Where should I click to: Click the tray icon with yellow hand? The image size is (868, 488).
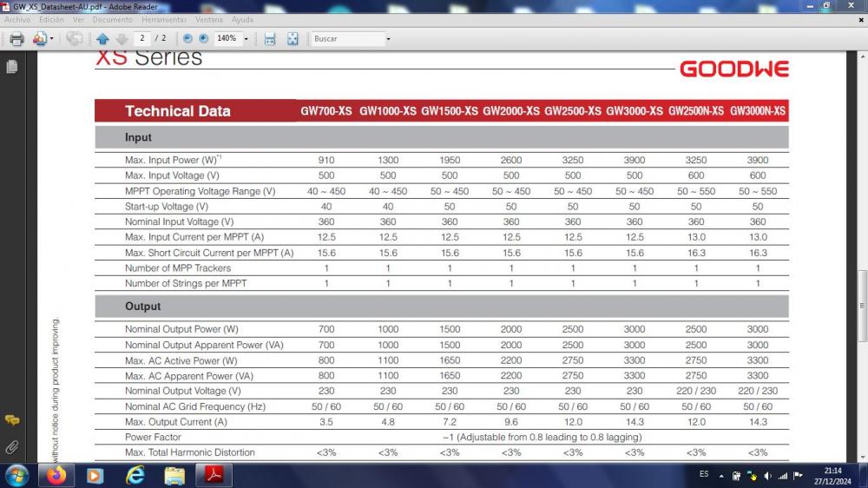pyautogui.click(x=752, y=476)
